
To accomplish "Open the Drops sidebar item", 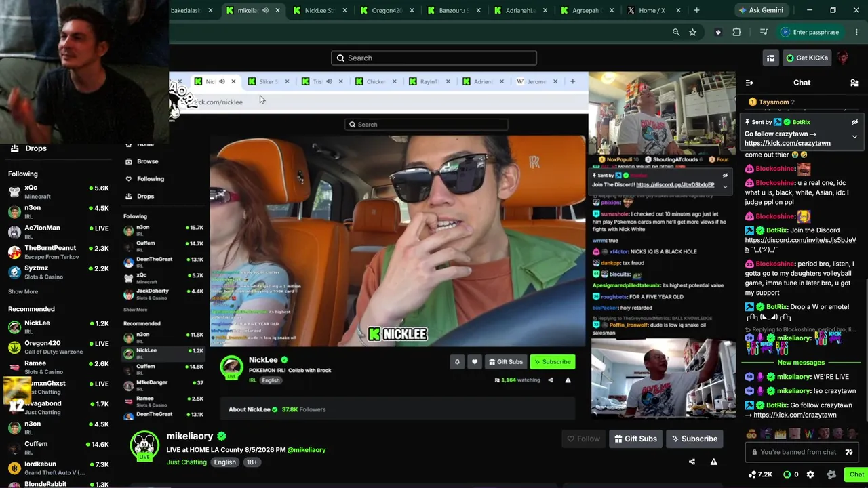I will [36, 148].
